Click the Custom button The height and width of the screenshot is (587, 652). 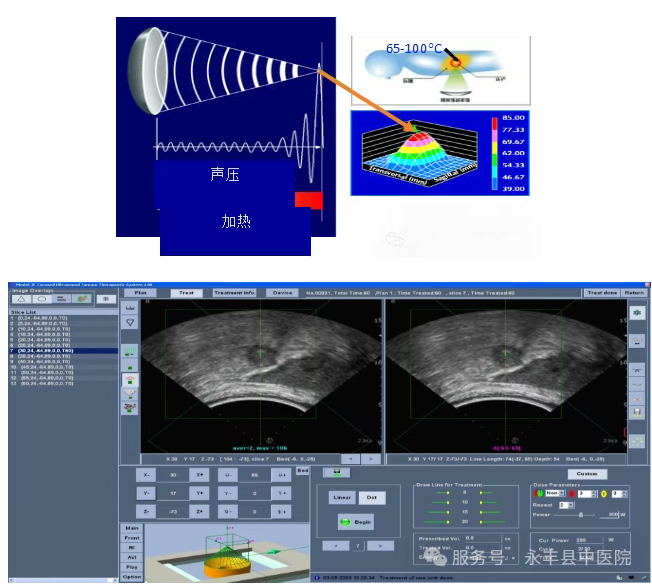(586, 474)
